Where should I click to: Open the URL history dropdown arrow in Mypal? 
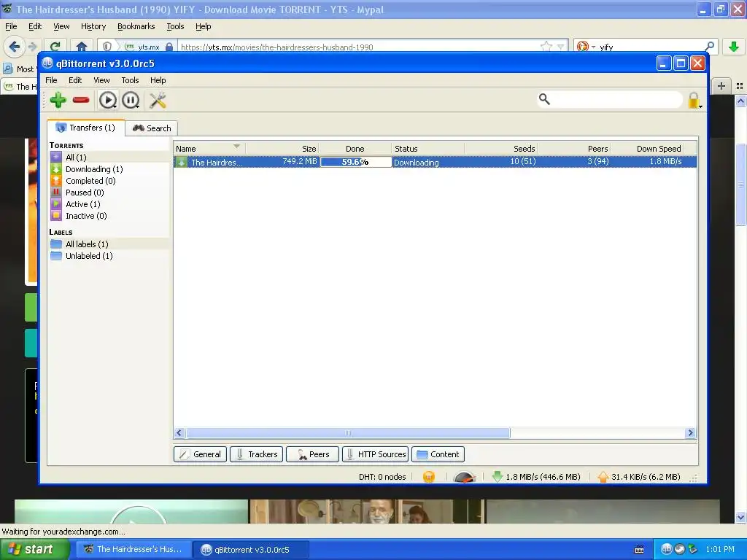point(561,47)
